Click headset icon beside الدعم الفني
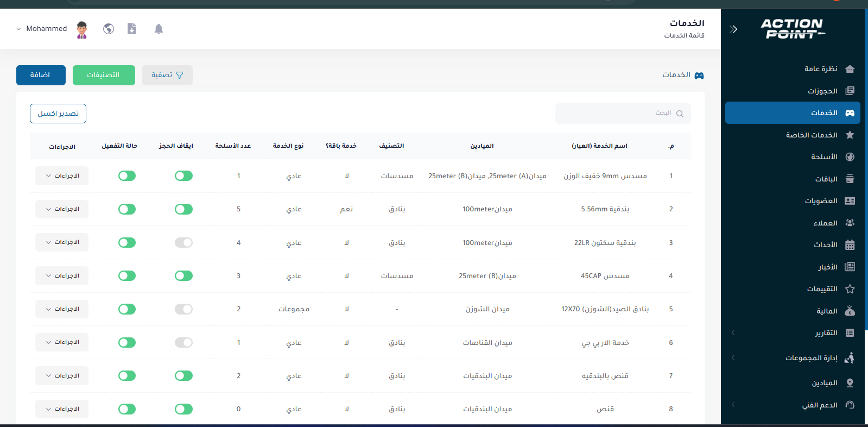This screenshot has height=427, width=868. click(850, 405)
